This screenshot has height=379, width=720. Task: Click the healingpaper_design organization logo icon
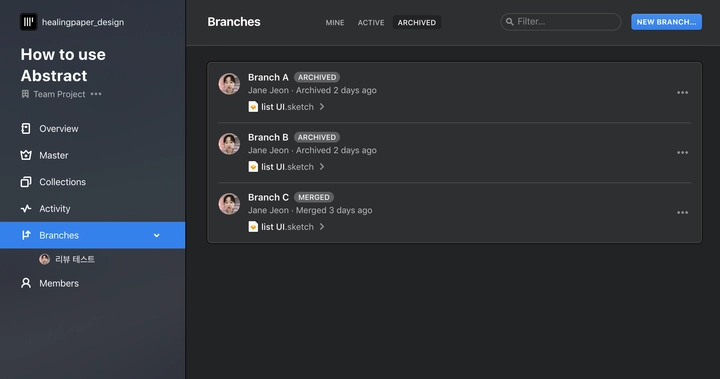coord(28,22)
